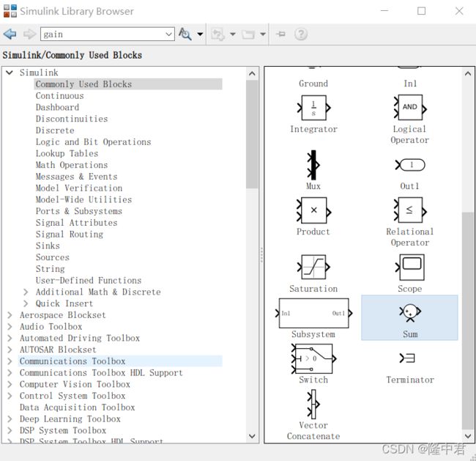The width and height of the screenshot is (476, 461).
Task: Open the Discontinuities library
Action: (72, 119)
